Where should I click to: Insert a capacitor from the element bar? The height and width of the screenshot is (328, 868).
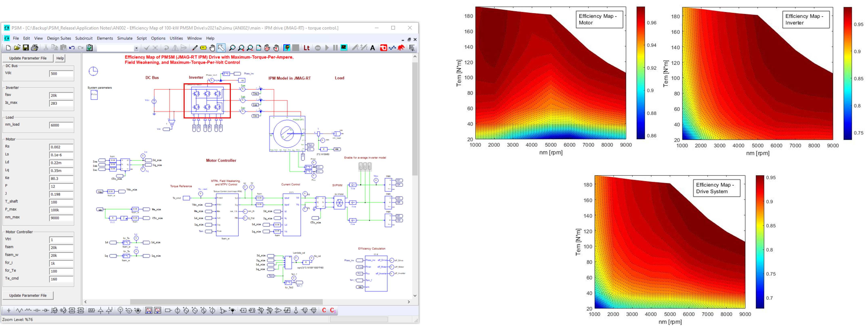(37, 310)
